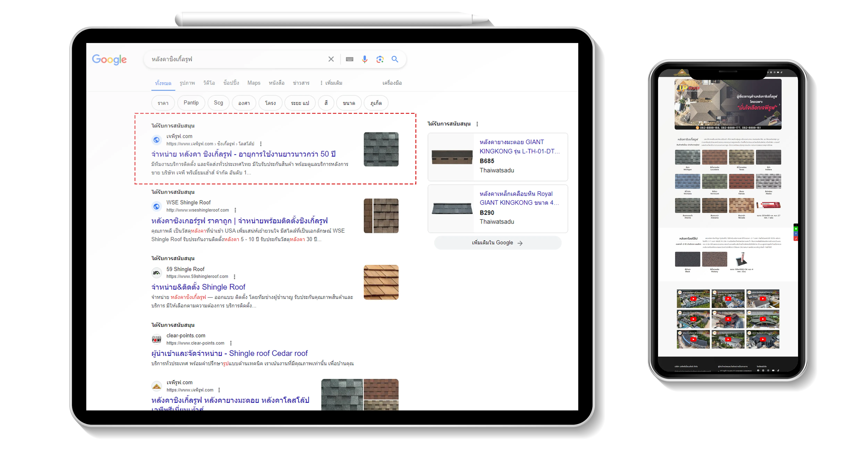This screenshot has width=868, height=455.
Task: Tap the JP logo at phone top-left
Action: [x=682, y=72]
